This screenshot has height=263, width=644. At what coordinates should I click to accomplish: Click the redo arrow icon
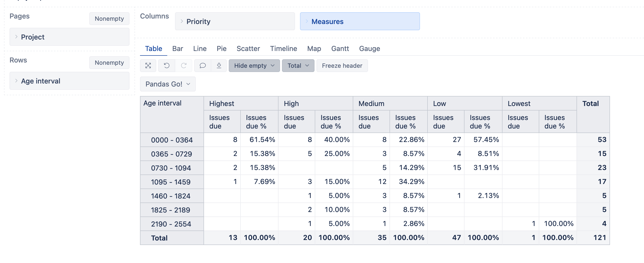click(x=183, y=65)
